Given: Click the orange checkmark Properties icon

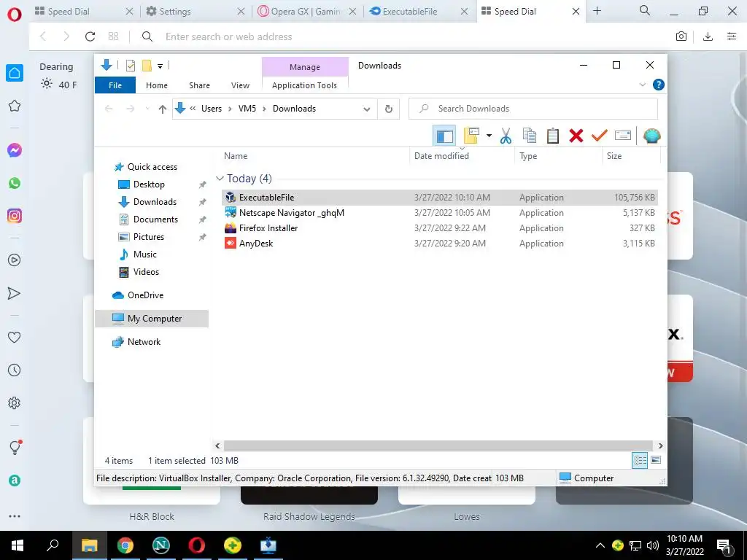Looking at the screenshot, I should coord(600,136).
